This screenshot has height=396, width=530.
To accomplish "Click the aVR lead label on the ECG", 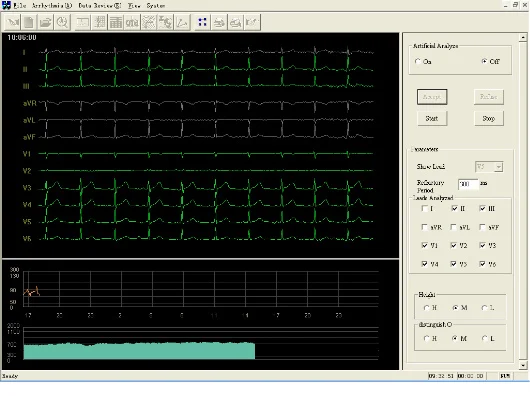I will 29,103.
